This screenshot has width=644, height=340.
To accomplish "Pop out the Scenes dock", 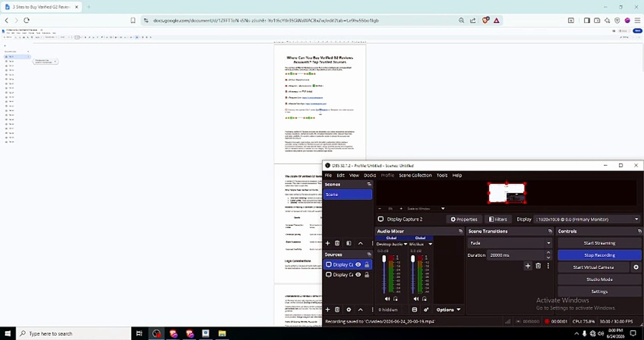I will 369,185.
